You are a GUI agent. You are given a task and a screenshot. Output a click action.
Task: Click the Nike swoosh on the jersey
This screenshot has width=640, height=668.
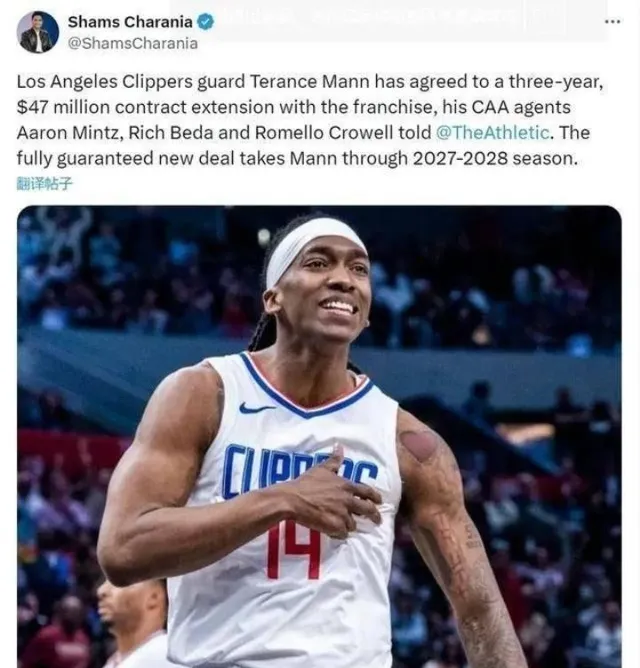click(257, 408)
